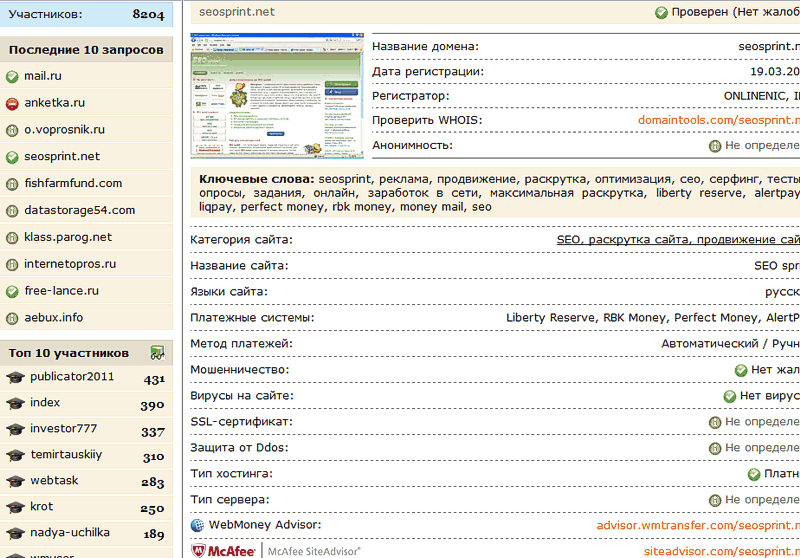The width and height of the screenshot is (800, 558).
Task: Open the siteadvisor.com/seosprint link
Action: point(721,551)
